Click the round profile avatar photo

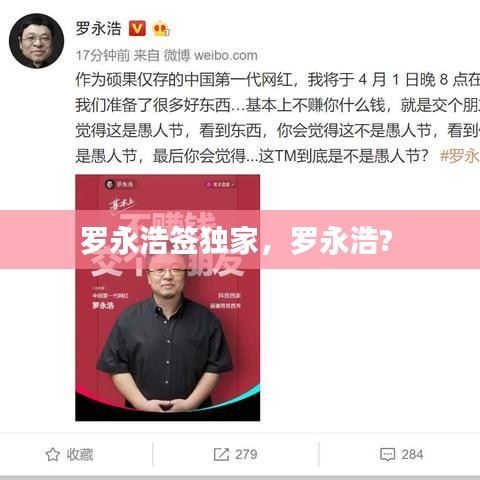37,41
